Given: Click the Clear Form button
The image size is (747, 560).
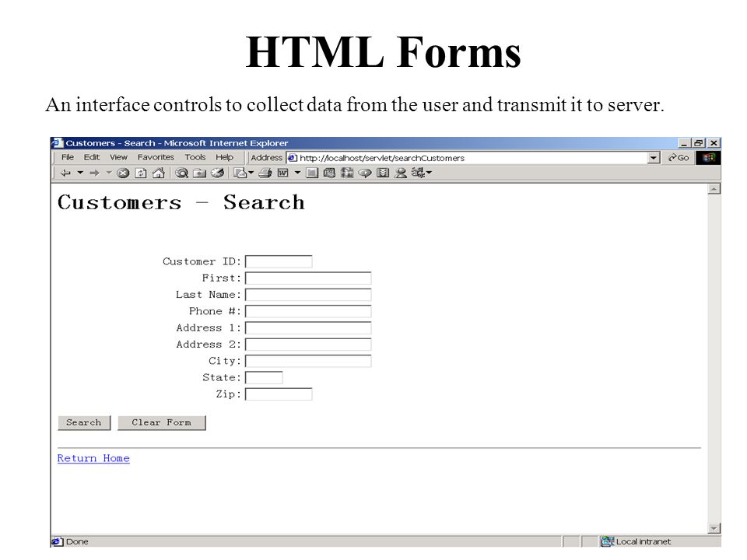Looking at the screenshot, I should tap(162, 423).
